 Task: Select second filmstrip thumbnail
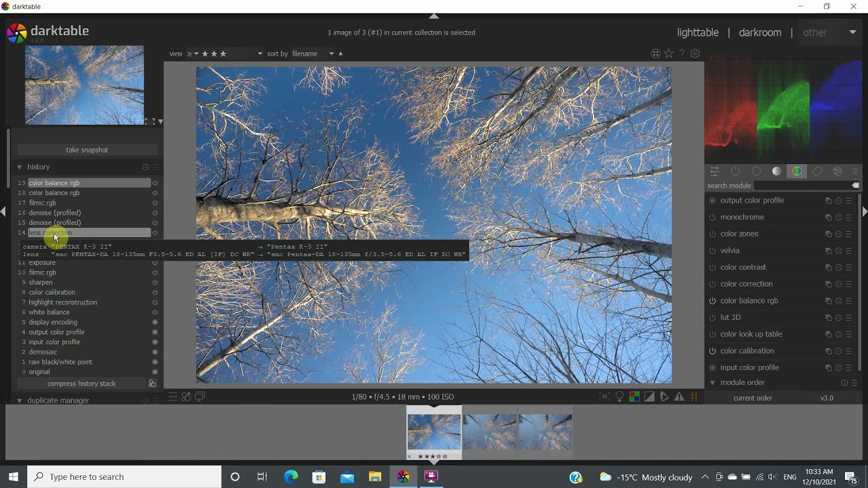[490, 432]
